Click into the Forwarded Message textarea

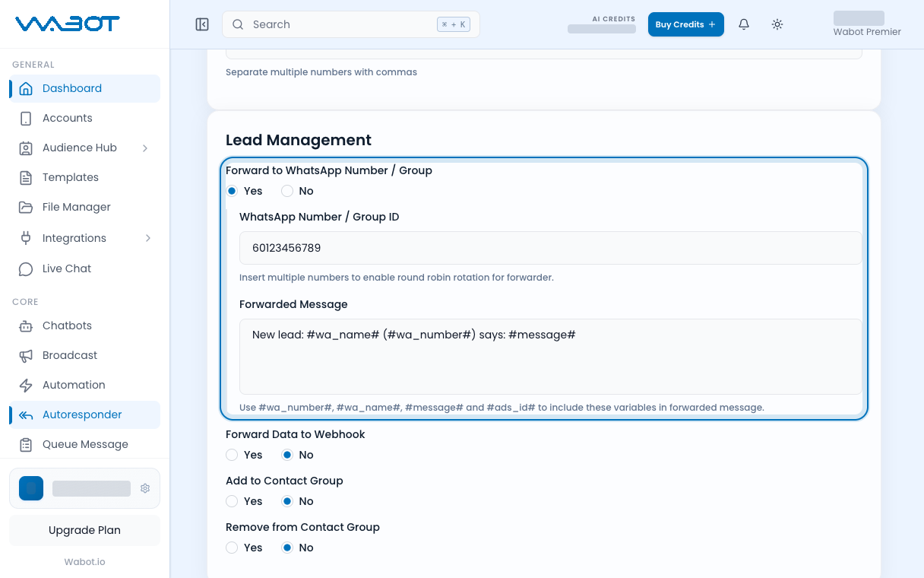pos(550,356)
